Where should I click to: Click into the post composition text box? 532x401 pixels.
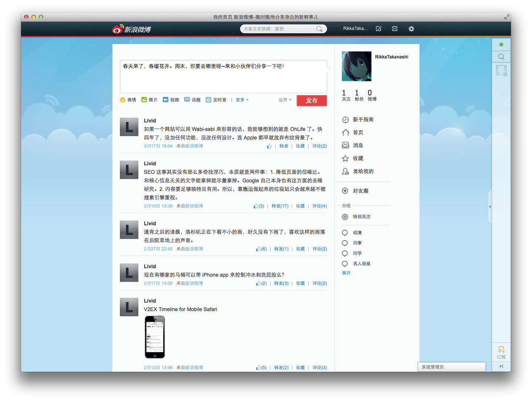pyautogui.click(x=223, y=77)
